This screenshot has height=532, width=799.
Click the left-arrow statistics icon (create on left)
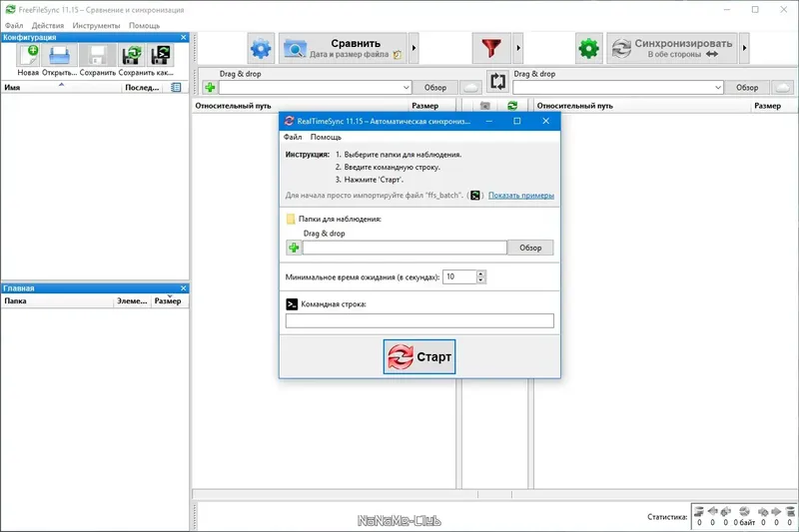712,511
